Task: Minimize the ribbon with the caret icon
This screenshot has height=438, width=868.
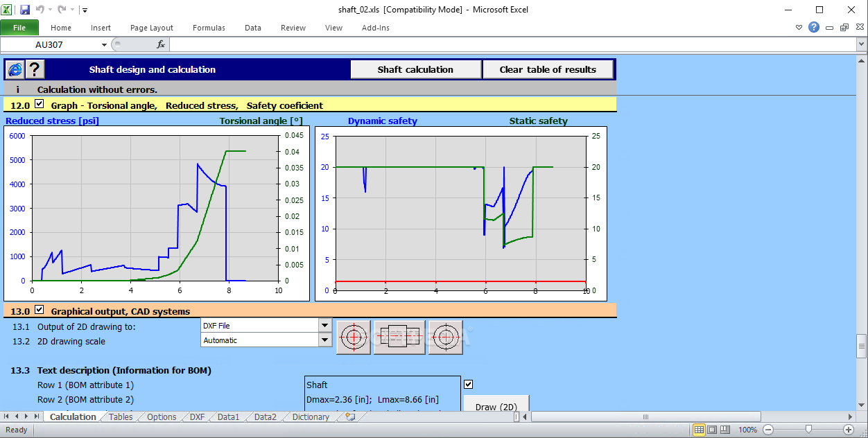Action: (x=799, y=28)
